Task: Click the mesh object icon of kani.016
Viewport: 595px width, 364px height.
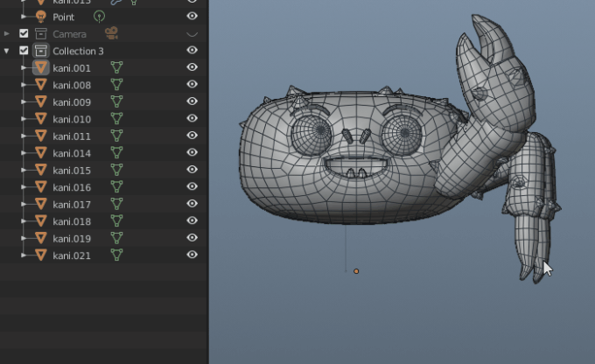Action: [41, 187]
